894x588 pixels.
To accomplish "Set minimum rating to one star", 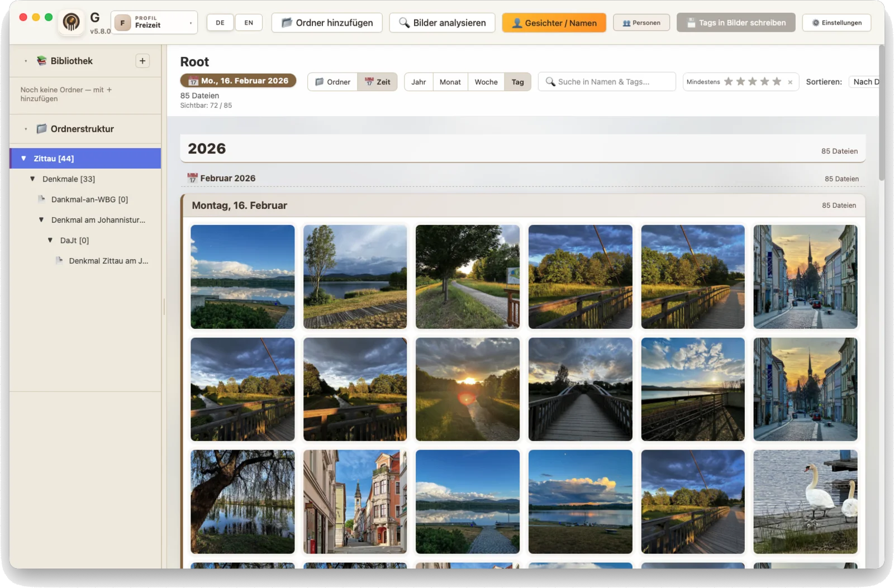I will tap(729, 82).
